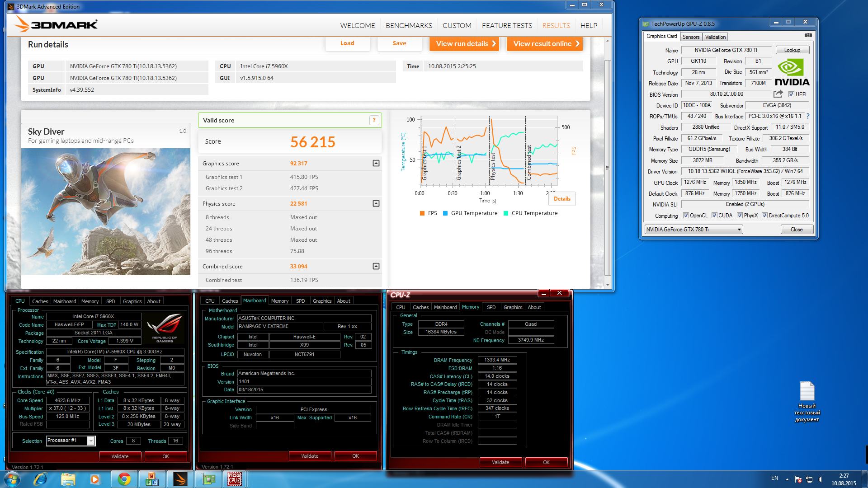Click the network tray icon
868x488 pixels.
coord(809,479)
